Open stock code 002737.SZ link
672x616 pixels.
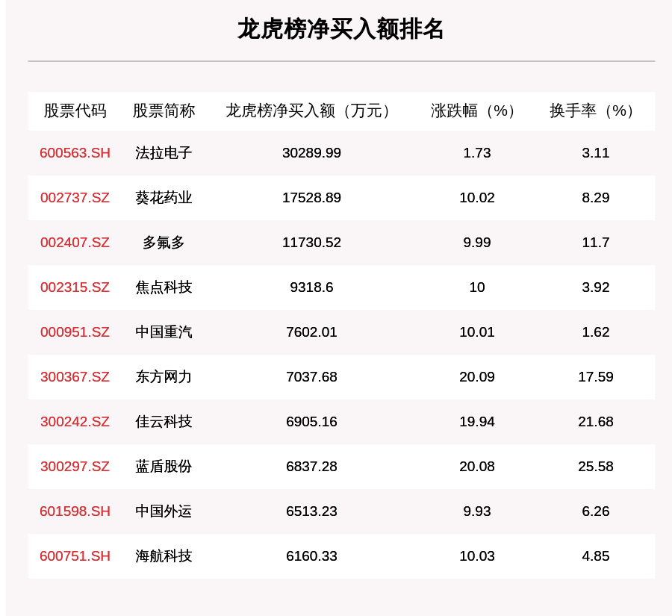75,198
